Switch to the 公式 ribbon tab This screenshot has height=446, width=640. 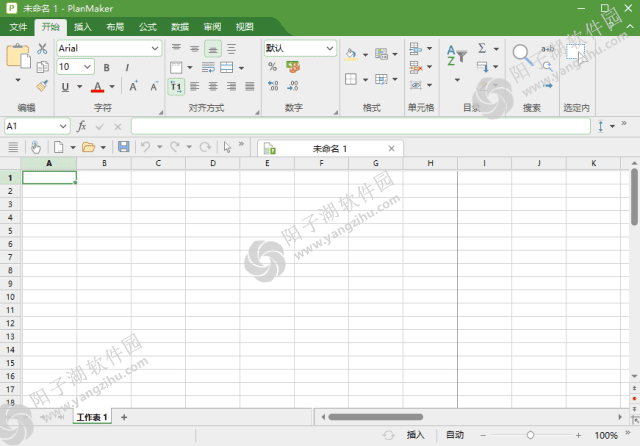tap(147, 27)
